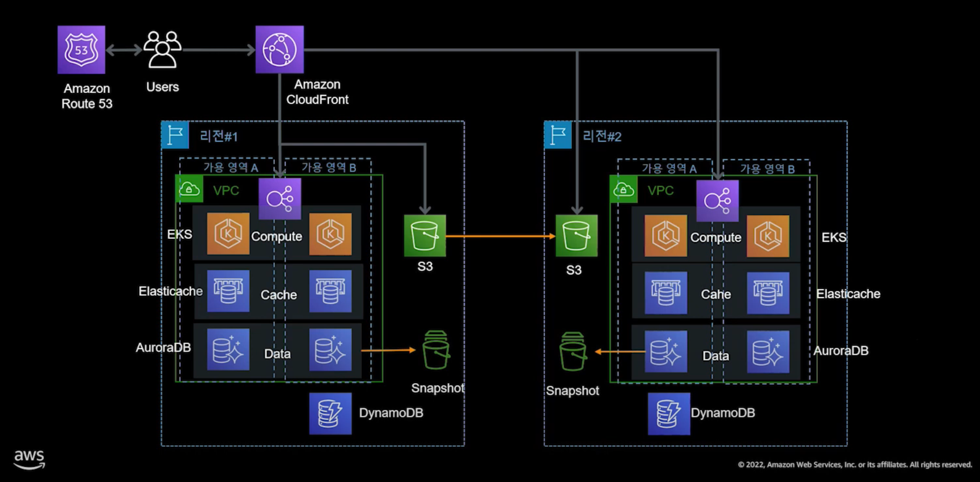The image size is (980, 482).
Task: Select the VPC cloud icon in Region #2
Action: [623, 189]
